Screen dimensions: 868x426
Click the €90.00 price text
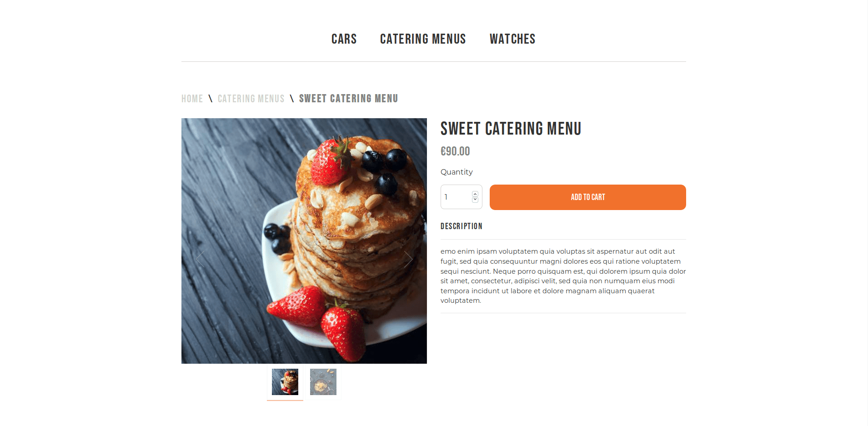(x=455, y=151)
